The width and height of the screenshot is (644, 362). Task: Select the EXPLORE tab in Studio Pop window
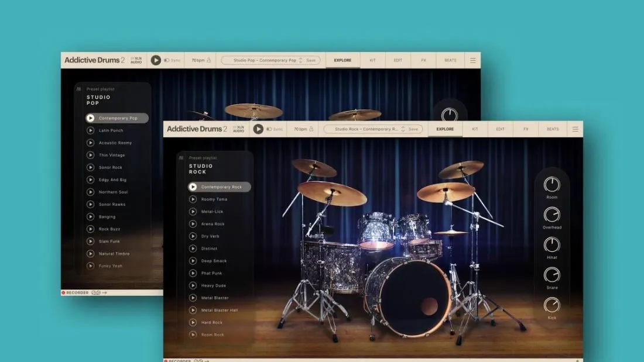point(342,60)
